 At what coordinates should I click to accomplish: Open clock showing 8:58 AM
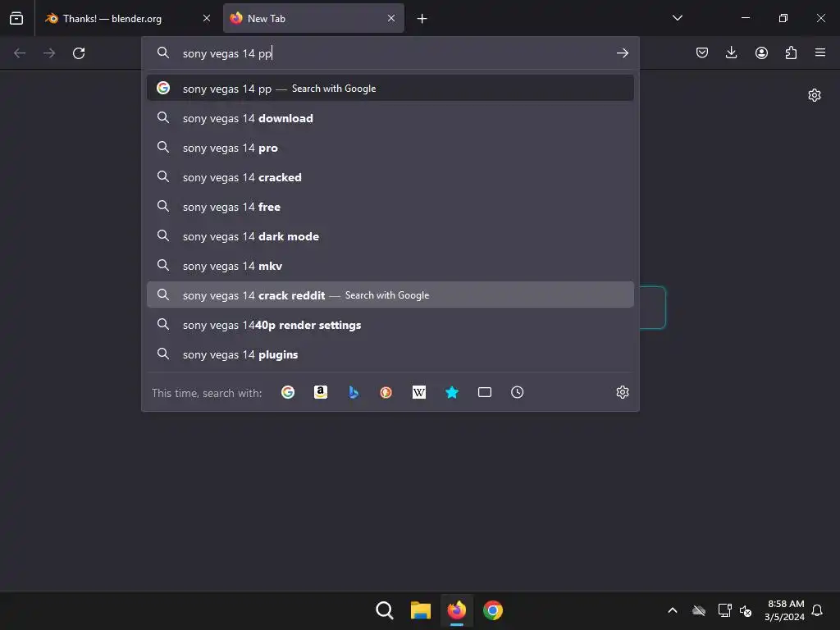tap(785, 610)
